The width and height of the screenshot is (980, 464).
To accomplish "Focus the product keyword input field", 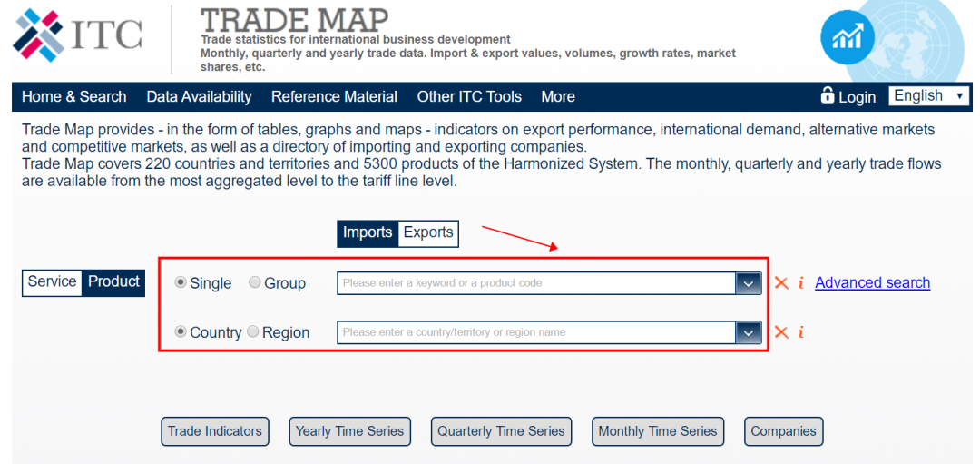I will [x=536, y=283].
